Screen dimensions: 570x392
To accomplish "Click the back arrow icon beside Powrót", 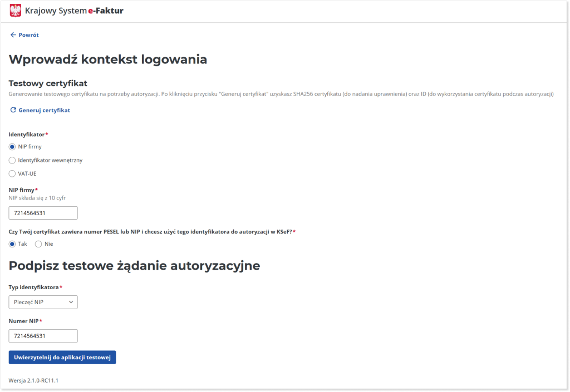I will click(x=13, y=35).
